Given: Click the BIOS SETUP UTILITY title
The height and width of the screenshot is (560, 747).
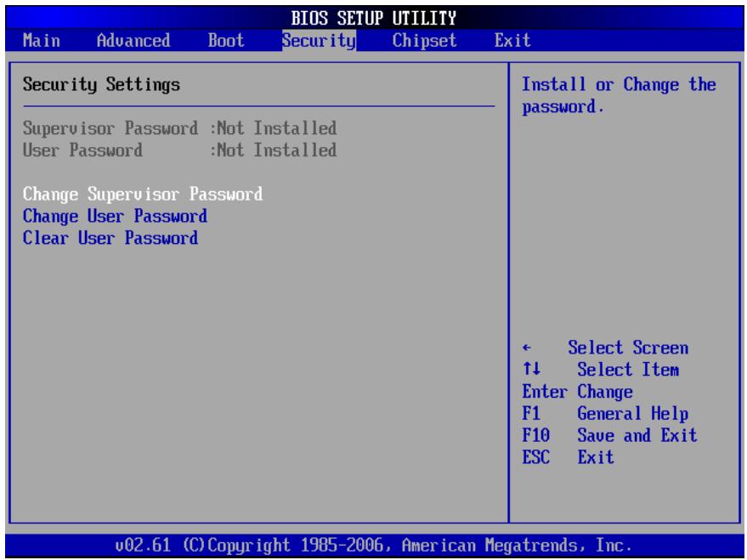Looking at the screenshot, I should pyautogui.click(x=374, y=18).
